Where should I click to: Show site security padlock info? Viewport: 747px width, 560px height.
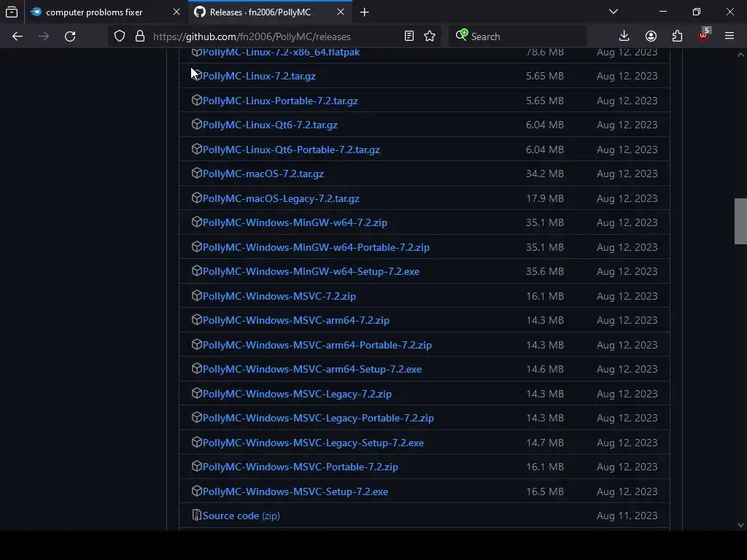coord(139,36)
